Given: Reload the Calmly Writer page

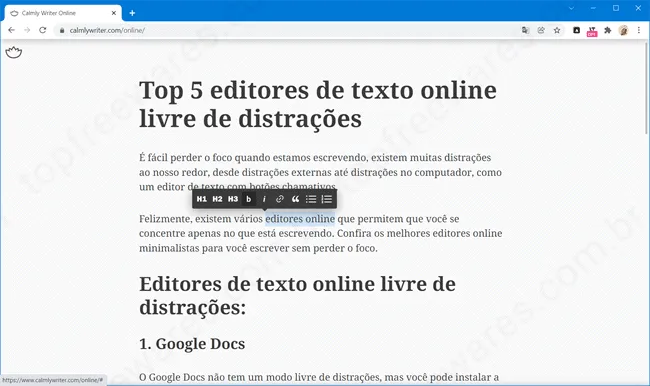Looking at the screenshot, I should click(43, 30).
